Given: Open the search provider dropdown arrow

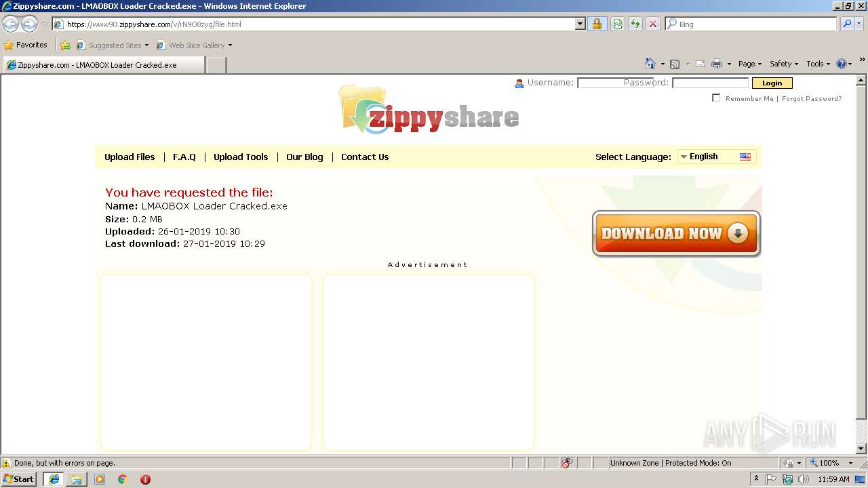Looking at the screenshot, I should 859,24.
